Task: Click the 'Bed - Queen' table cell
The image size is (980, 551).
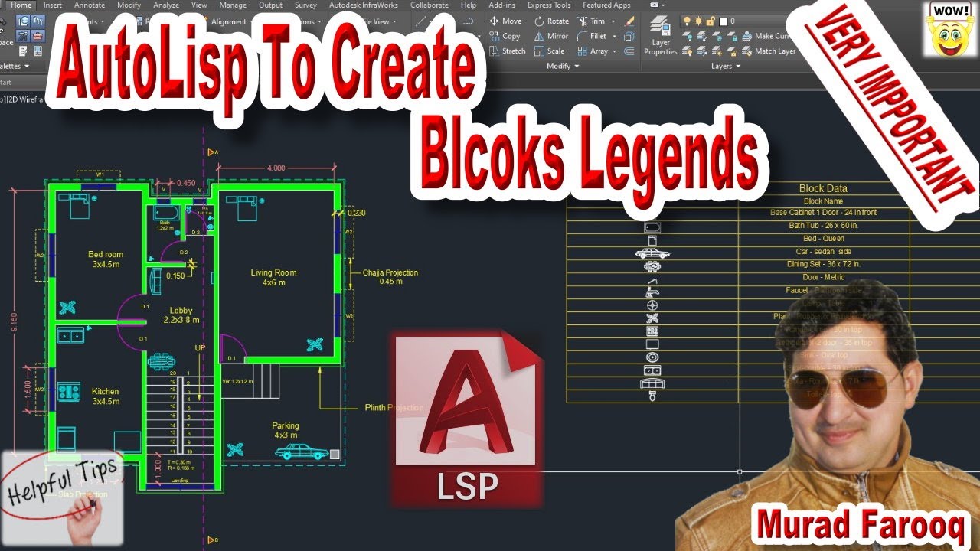Action: 823,239
